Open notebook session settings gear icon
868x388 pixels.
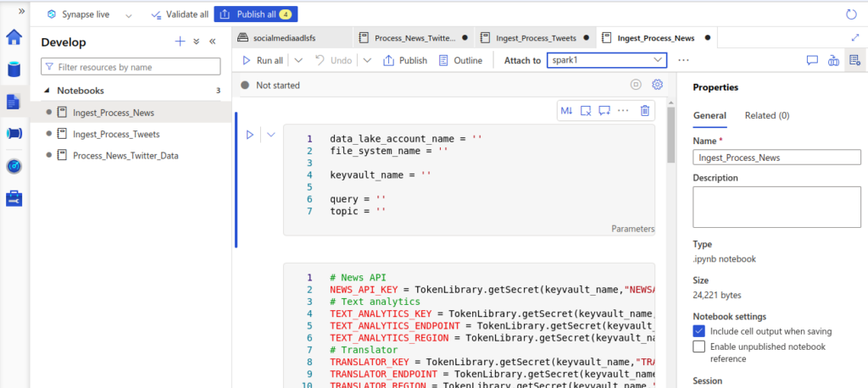click(657, 85)
